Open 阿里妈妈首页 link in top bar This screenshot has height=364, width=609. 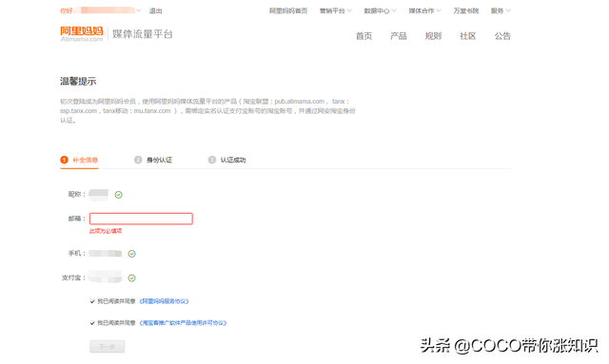click(288, 10)
